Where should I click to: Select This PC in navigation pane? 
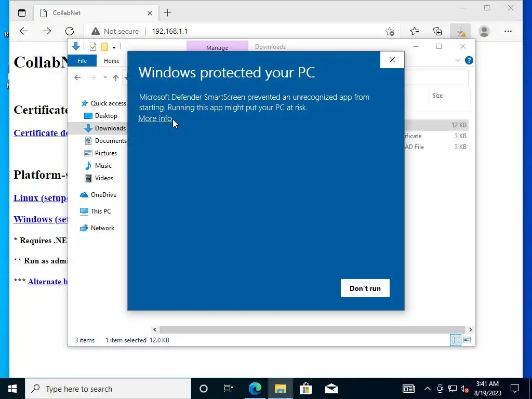click(96, 211)
